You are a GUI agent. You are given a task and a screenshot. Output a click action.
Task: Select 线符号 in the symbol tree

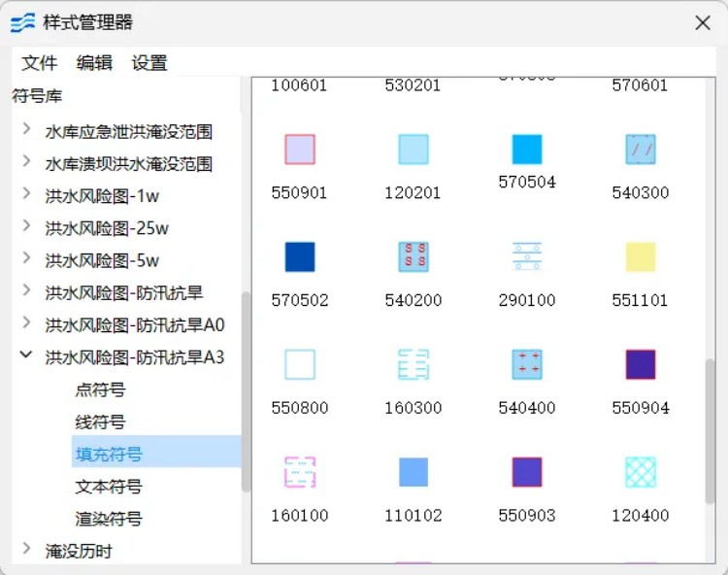(x=100, y=422)
